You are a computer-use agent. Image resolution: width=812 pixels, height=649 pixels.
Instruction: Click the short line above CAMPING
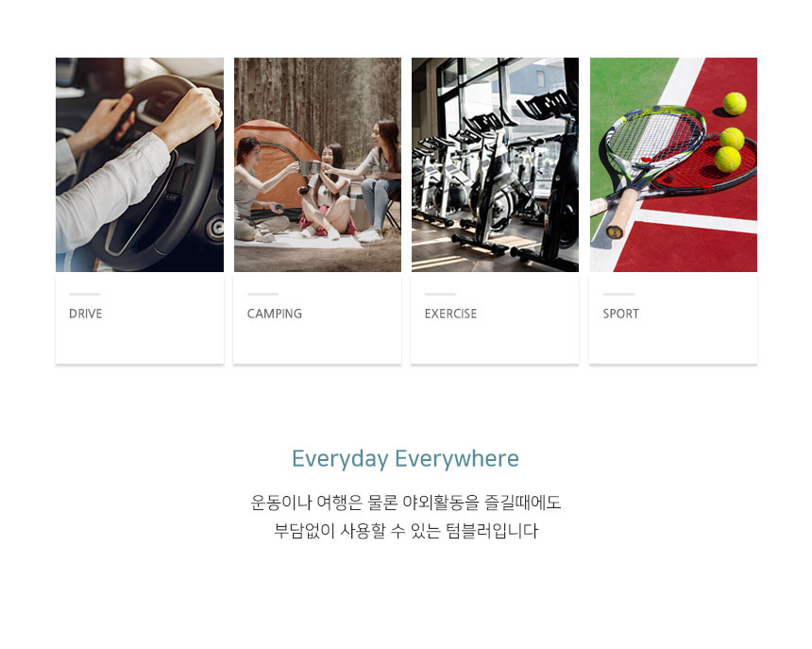(262, 294)
